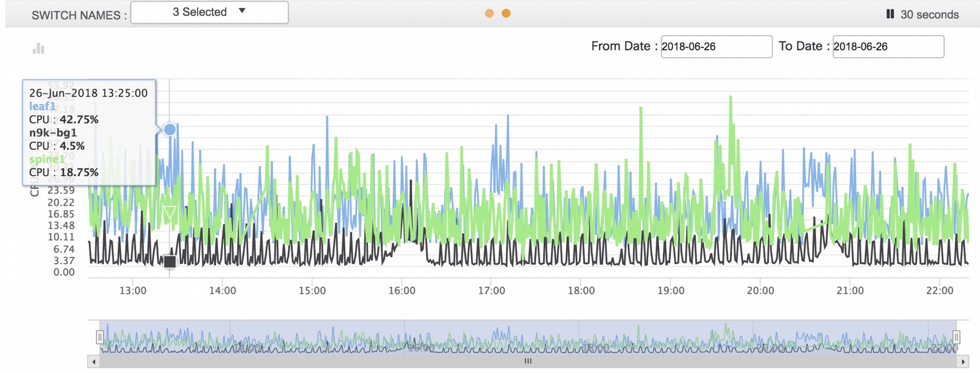Click the n9k-bg1 black square marker
Viewport: 980px width, 373px height.
(170, 262)
